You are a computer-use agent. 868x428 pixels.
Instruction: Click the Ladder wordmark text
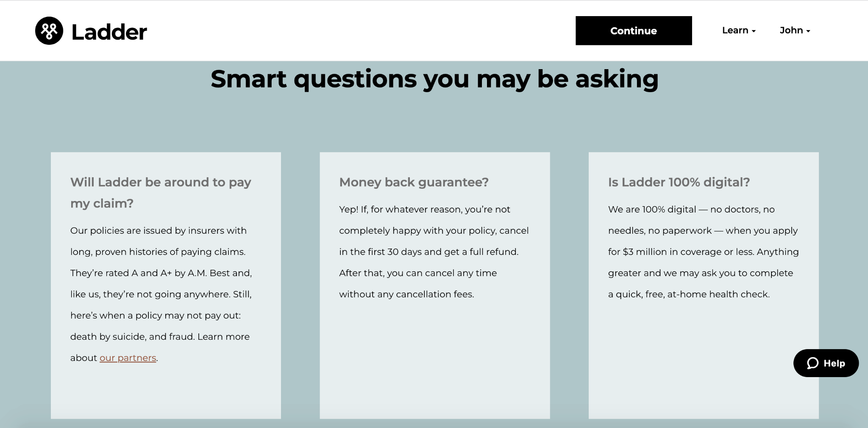pyautogui.click(x=109, y=32)
